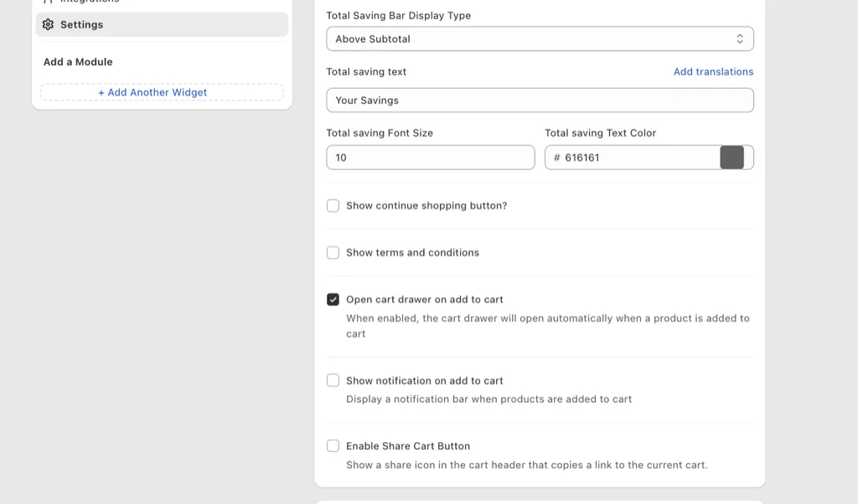Click + Add Another Widget button

[x=162, y=92]
